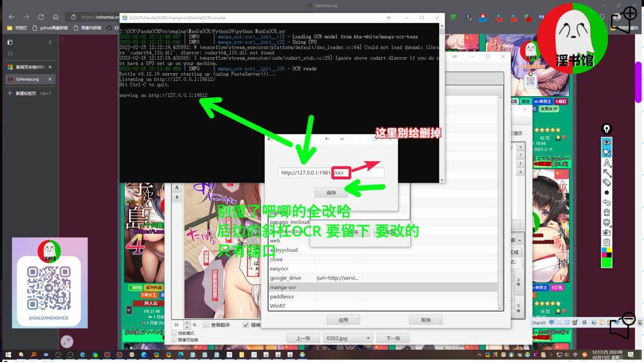Open the 0302.jpg file dropdown
Image resolution: width=644 pixels, height=362 pixels.
coord(348,338)
